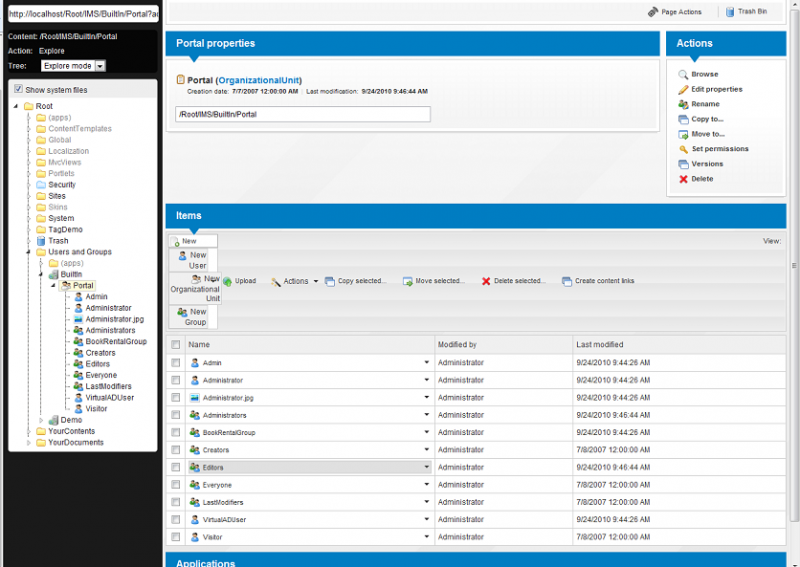Viewport: 800px width, 567px height.
Task: Click the Demo domain icon in tree
Action: tap(53, 420)
